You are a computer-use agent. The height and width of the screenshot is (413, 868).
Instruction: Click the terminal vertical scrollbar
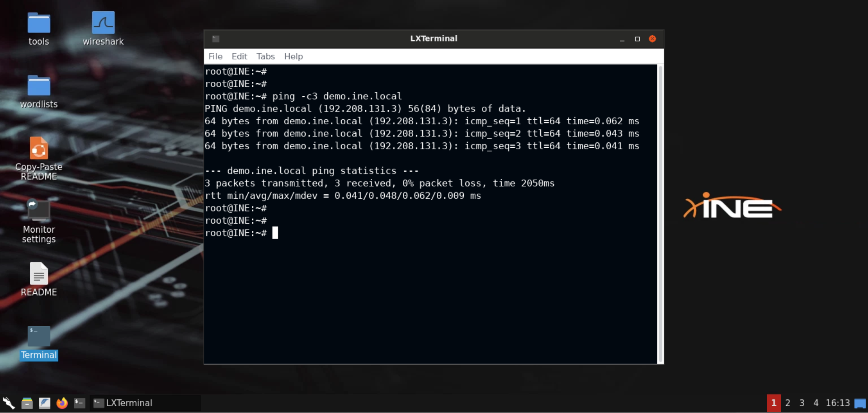pyautogui.click(x=660, y=213)
